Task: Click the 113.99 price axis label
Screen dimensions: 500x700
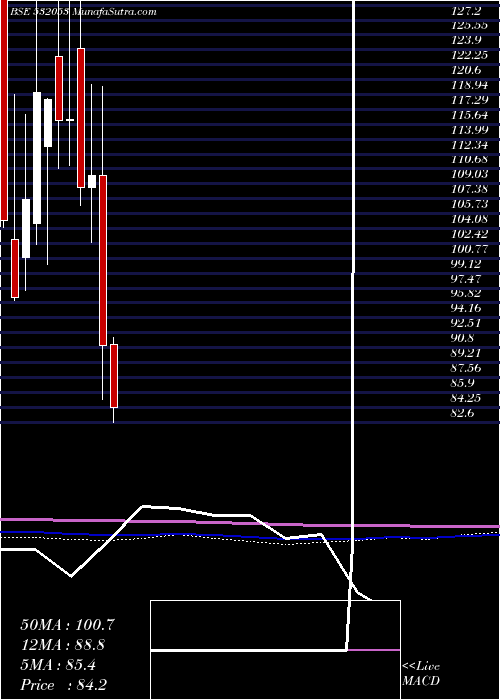Action: [x=470, y=129]
